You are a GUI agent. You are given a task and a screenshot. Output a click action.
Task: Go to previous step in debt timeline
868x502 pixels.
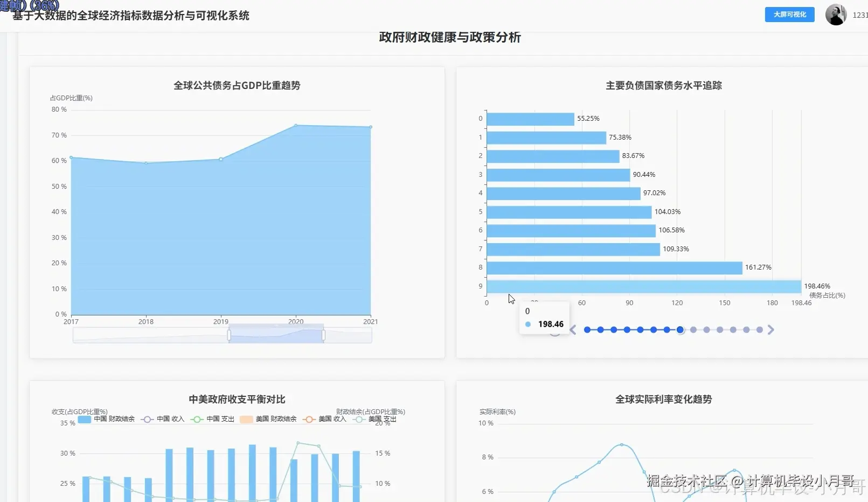pos(573,330)
